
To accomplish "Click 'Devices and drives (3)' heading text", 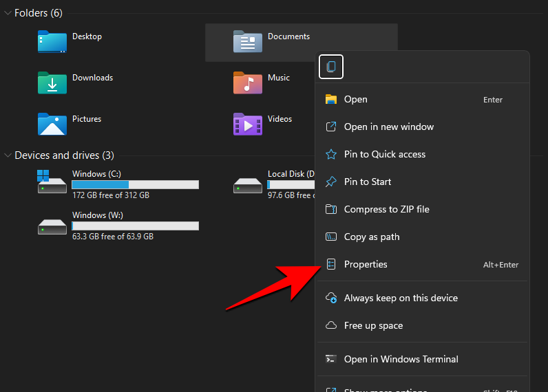I will coord(64,155).
